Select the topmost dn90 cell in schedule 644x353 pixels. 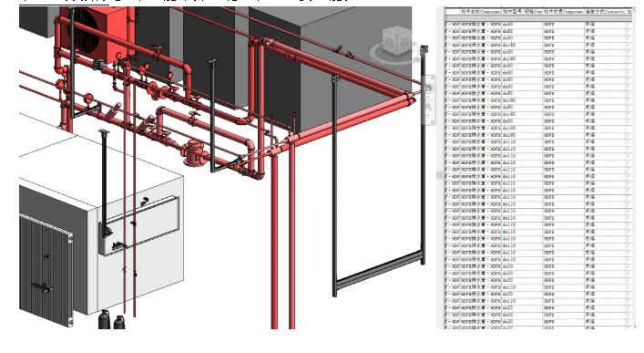point(522,25)
